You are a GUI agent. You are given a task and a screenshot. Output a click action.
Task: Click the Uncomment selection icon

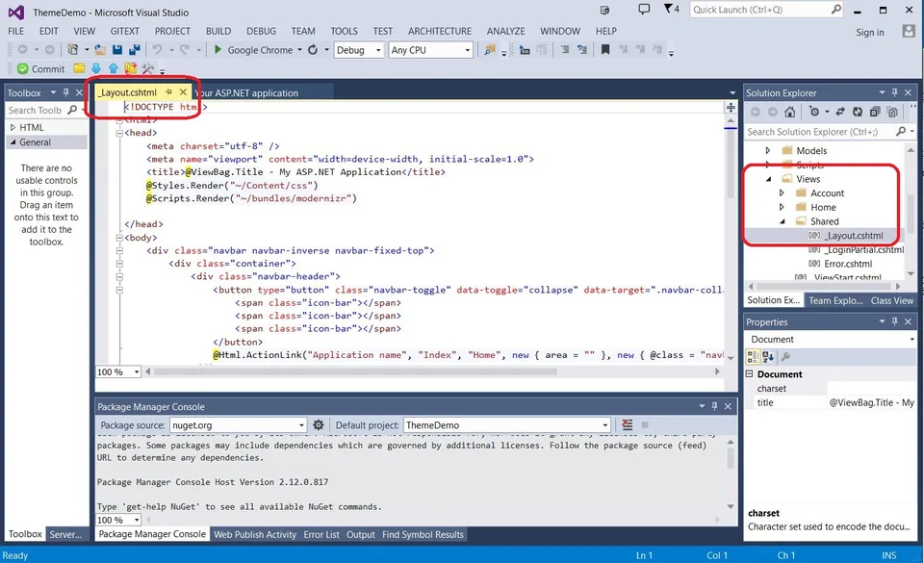coord(582,50)
